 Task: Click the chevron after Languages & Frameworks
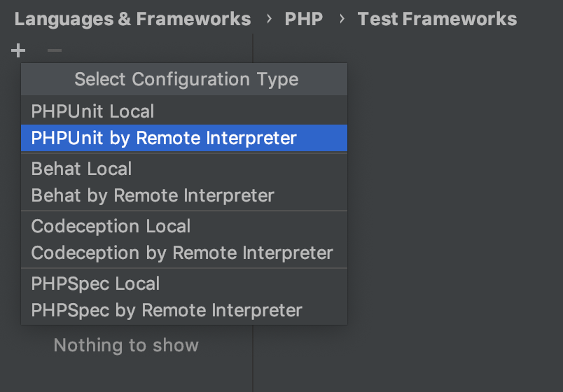(270, 19)
